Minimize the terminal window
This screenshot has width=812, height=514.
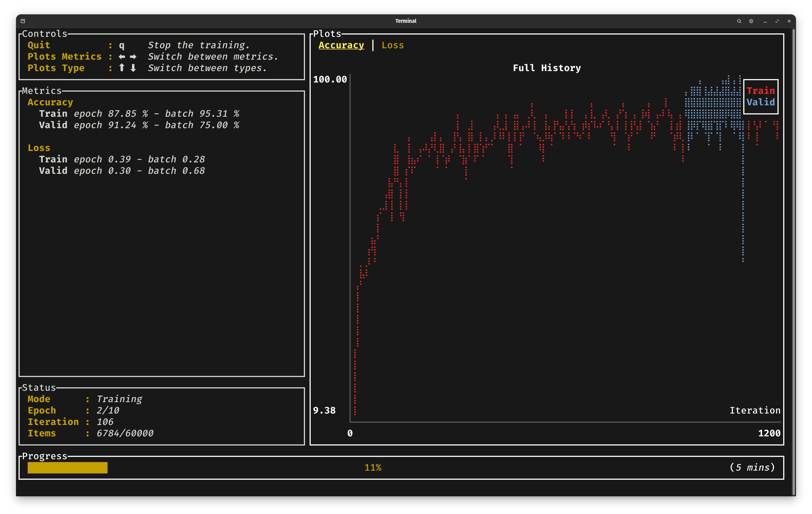point(765,21)
